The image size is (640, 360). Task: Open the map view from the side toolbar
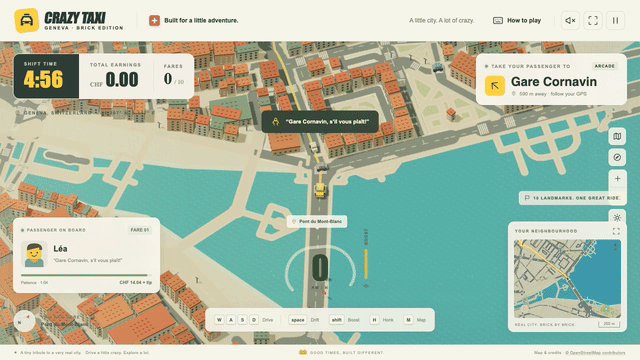(x=617, y=136)
